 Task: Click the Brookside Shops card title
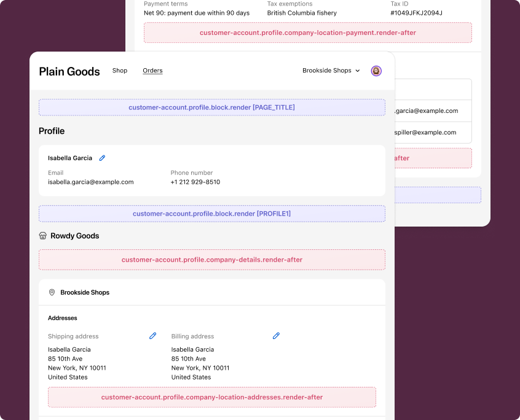(85, 292)
